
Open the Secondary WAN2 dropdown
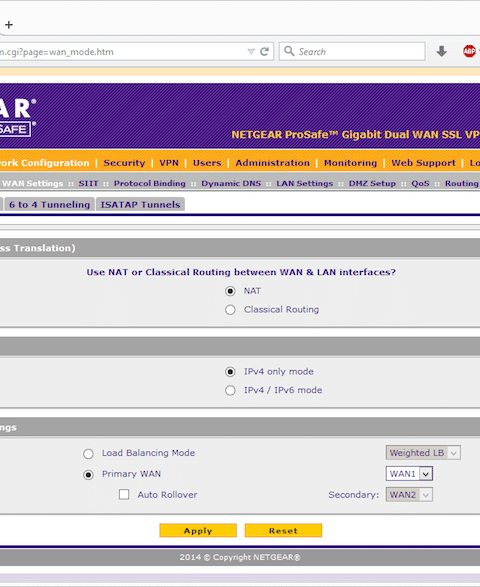click(409, 495)
